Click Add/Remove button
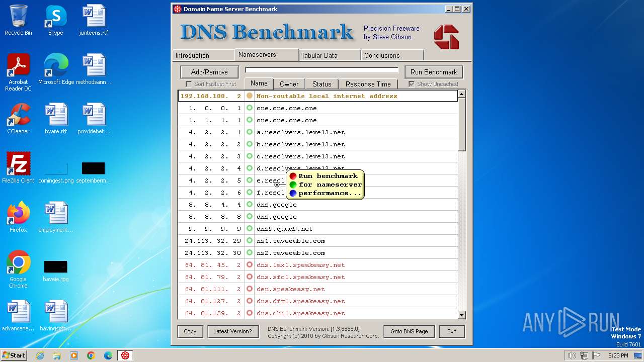Screen dimensions: 644x362 click(x=209, y=72)
